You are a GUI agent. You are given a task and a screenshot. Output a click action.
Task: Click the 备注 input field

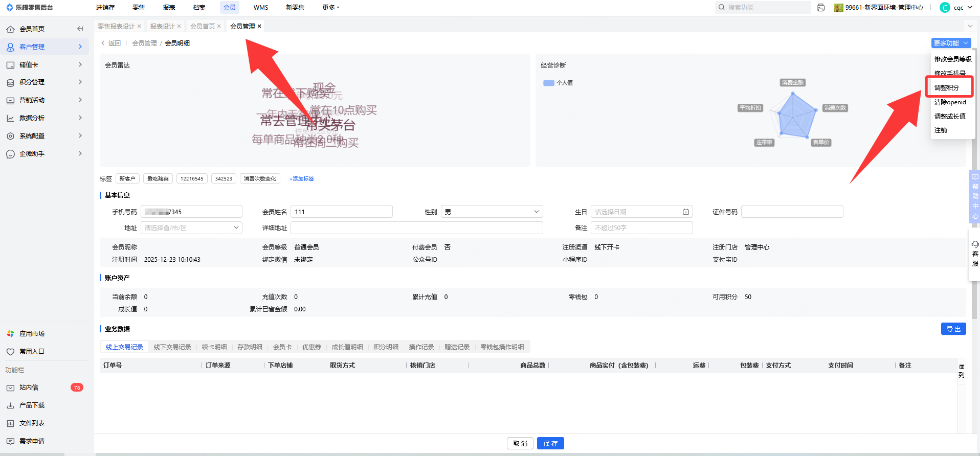tap(642, 227)
